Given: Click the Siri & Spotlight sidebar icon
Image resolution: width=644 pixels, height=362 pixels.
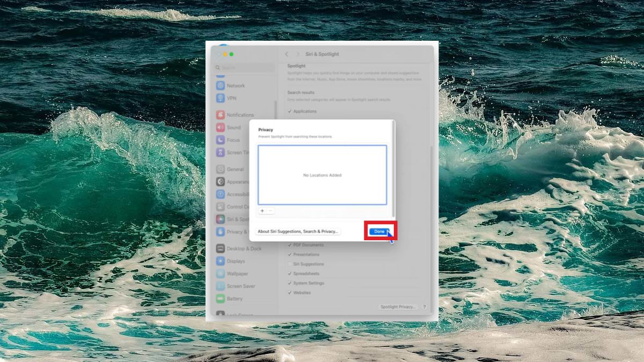Looking at the screenshot, I should coord(221,219).
